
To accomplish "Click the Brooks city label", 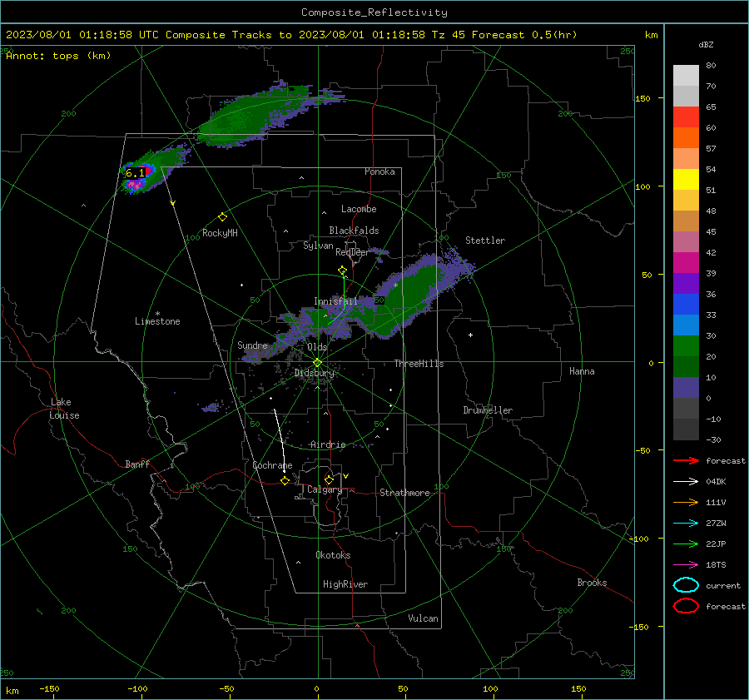I will tap(592, 583).
